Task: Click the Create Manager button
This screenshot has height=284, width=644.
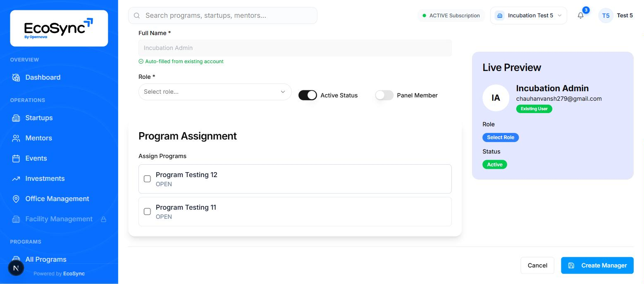Action: click(597, 265)
